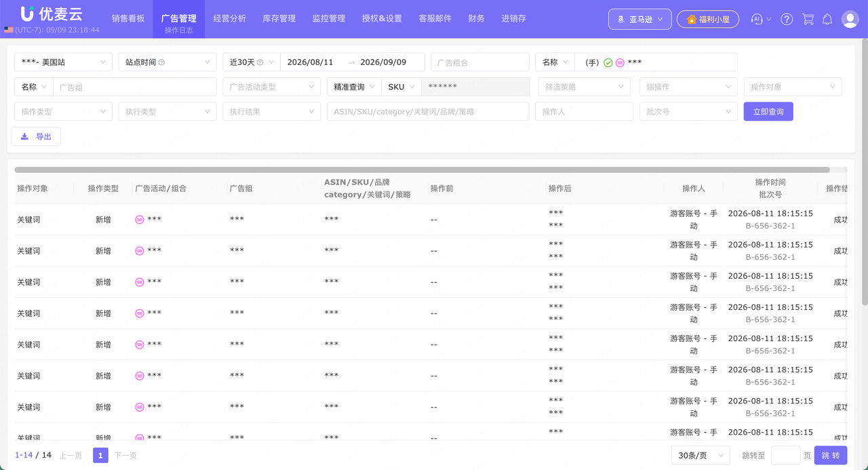Expand the 广告活动类型 dropdown
This screenshot has height=470, width=868.
coord(271,87)
